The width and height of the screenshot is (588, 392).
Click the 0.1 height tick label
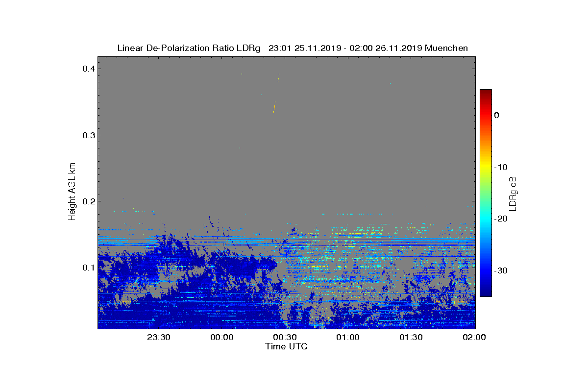pyautogui.click(x=88, y=268)
